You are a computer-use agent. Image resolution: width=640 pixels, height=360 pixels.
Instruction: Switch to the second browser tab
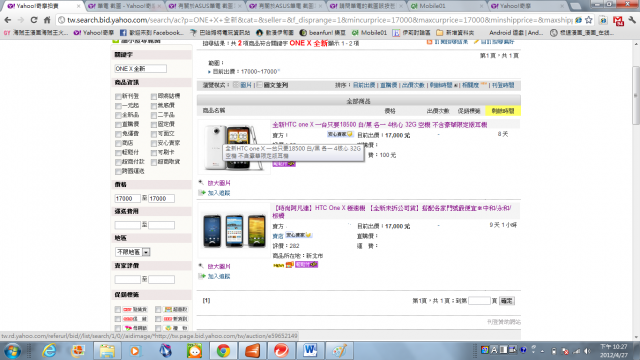[x=124, y=6]
